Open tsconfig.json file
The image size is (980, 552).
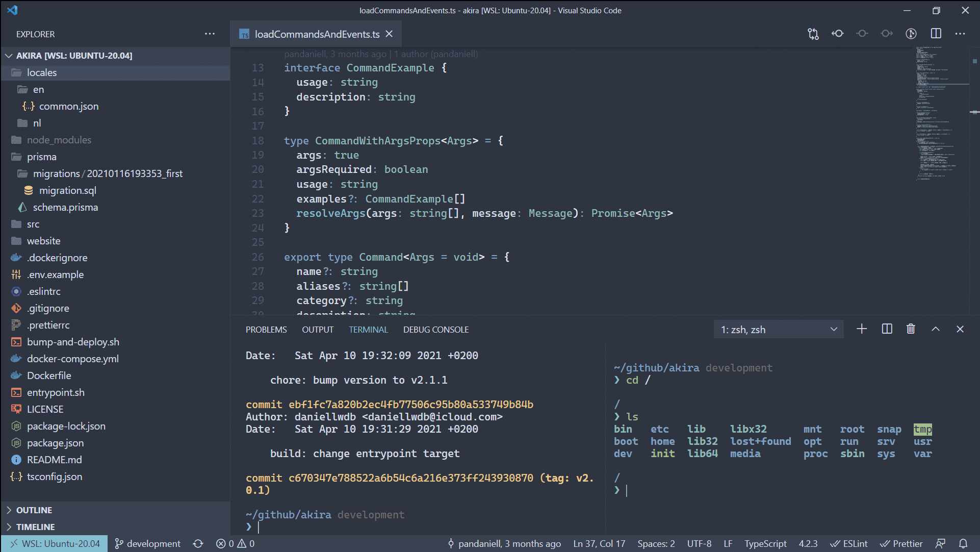pos(115,476)
